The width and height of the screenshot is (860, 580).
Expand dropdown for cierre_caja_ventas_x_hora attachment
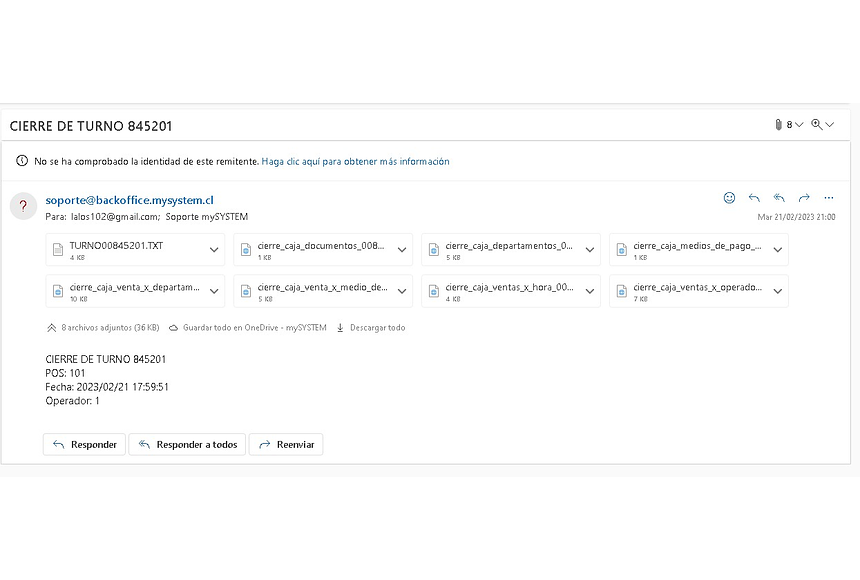point(589,291)
